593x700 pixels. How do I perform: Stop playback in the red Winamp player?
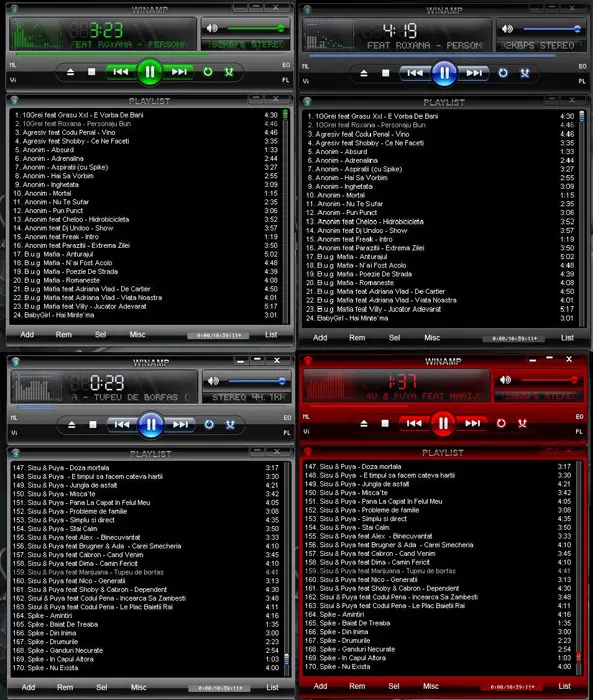[x=385, y=423]
